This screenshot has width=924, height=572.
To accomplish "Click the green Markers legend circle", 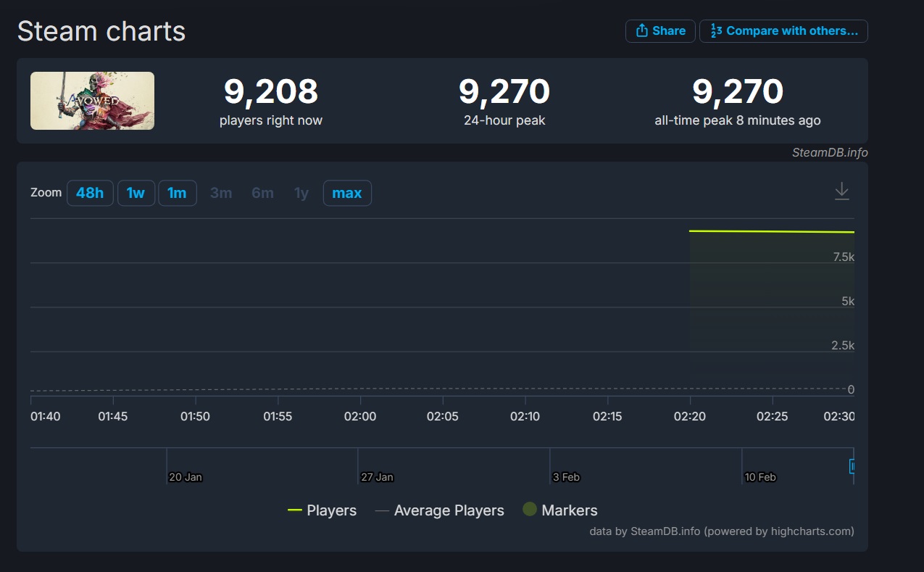I will pyautogui.click(x=530, y=510).
